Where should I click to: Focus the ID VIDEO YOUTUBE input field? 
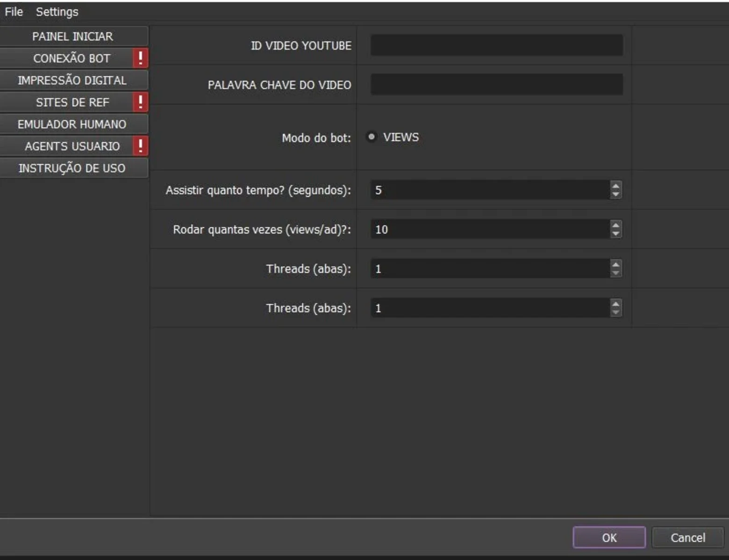pyautogui.click(x=497, y=45)
